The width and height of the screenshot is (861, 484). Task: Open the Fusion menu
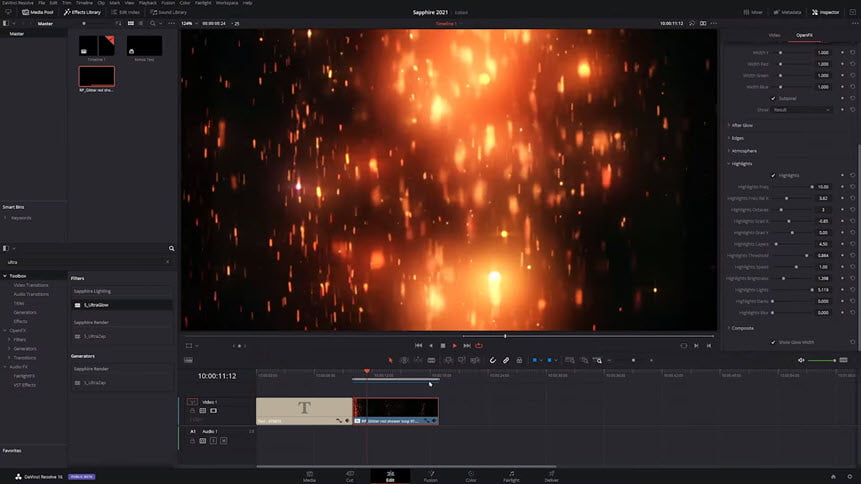point(168,3)
